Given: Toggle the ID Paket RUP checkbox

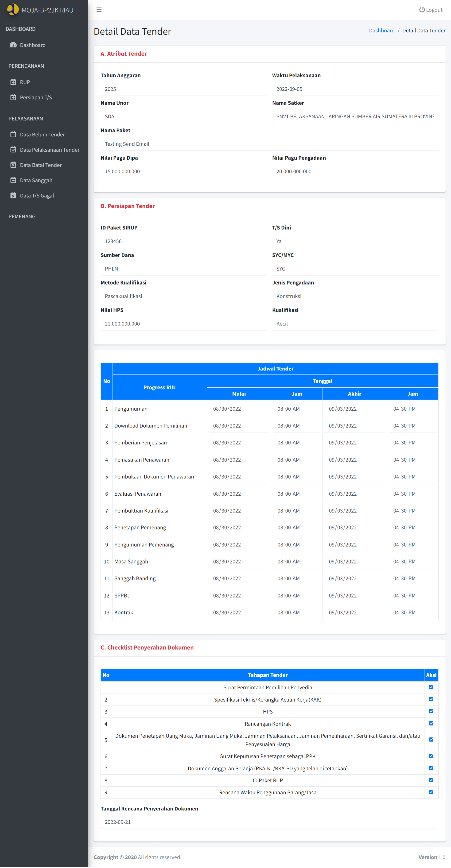Looking at the screenshot, I should pyautogui.click(x=431, y=780).
